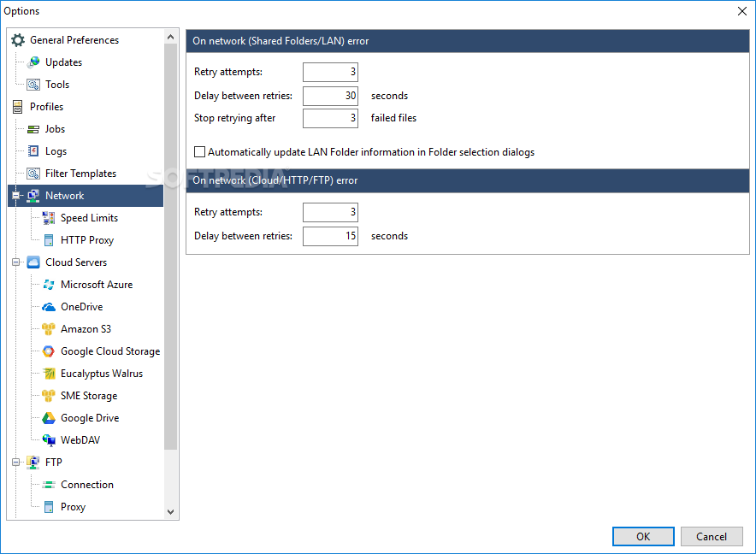The image size is (756, 554).
Task: Click the Stop retrying after field
Action: (x=330, y=118)
